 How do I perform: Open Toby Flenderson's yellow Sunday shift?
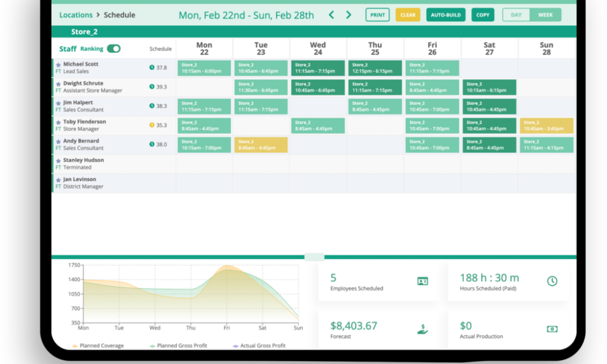pos(546,126)
